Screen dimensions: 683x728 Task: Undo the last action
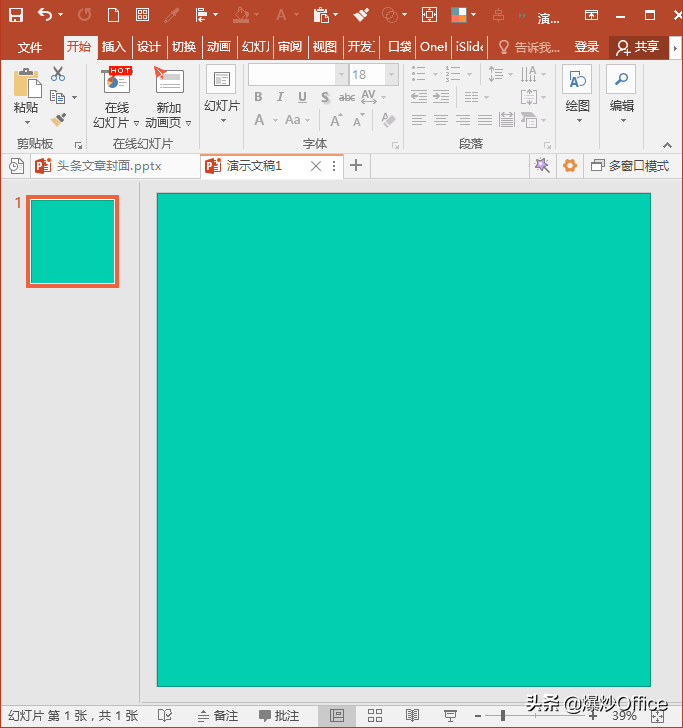tap(45, 15)
